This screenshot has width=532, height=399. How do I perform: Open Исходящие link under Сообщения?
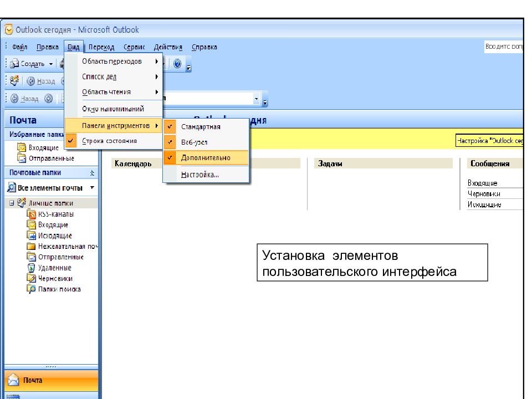(x=484, y=204)
